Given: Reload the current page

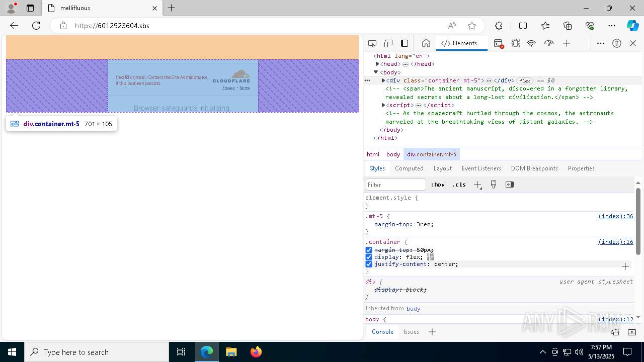Looking at the screenshot, I should 36,26.
